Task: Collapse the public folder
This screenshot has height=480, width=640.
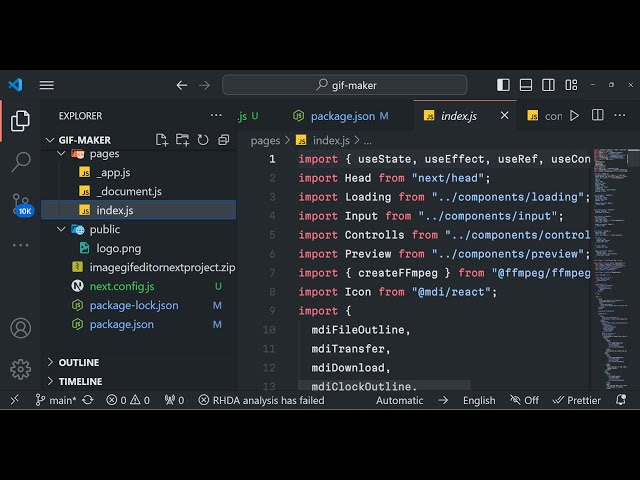Action: pyautogui.click(x=62, y=229)
